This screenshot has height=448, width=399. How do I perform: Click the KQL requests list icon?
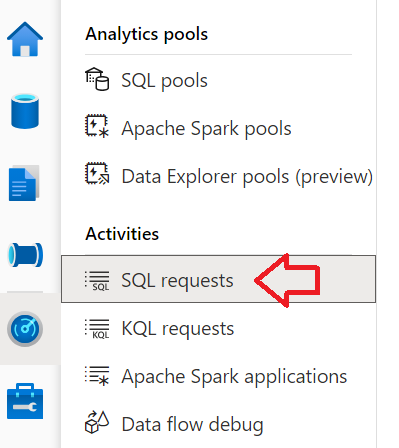click(97, 329)
